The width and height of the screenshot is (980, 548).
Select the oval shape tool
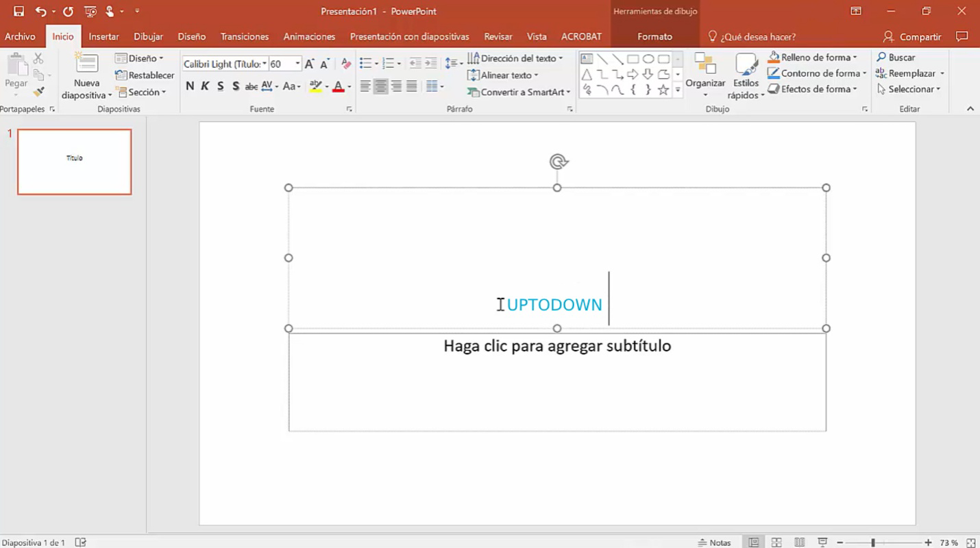click(648, 58)
